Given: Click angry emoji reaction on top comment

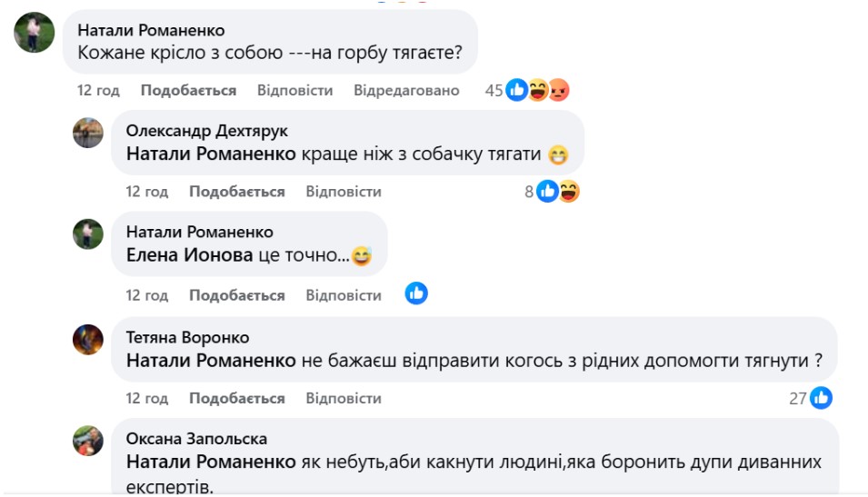Looking at the screenshot, I should pos(558,90).
